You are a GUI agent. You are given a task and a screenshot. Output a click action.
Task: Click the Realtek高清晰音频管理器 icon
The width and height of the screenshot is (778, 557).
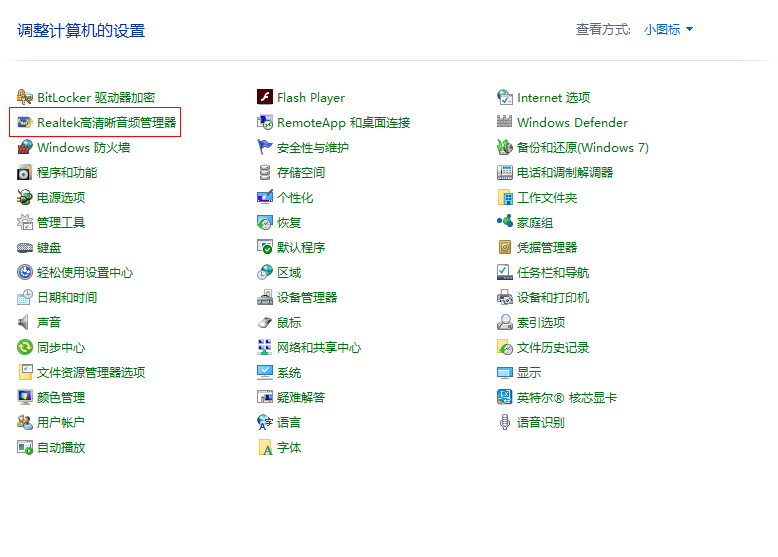tap(25, 122)
